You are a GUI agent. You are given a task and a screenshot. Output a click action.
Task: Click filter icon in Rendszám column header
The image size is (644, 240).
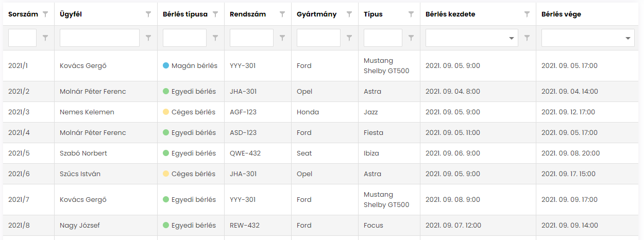coord(282,14)
